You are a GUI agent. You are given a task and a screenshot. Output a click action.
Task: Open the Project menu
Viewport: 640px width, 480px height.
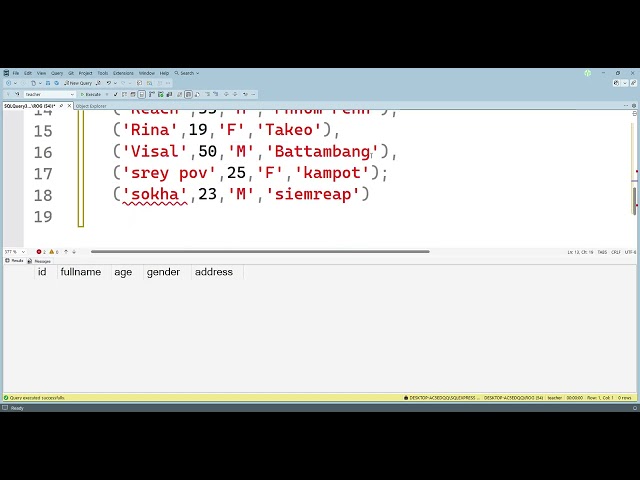click(85, 73)
